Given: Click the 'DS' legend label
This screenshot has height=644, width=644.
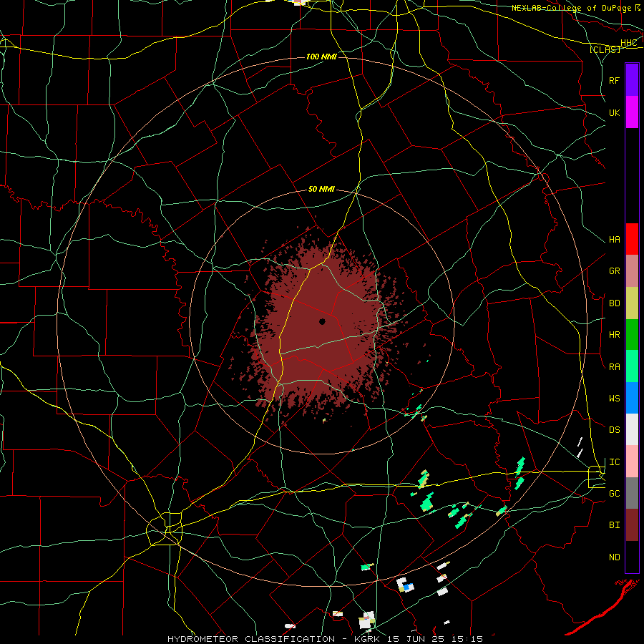Looking at the screenshot, I should click(615, 430).
